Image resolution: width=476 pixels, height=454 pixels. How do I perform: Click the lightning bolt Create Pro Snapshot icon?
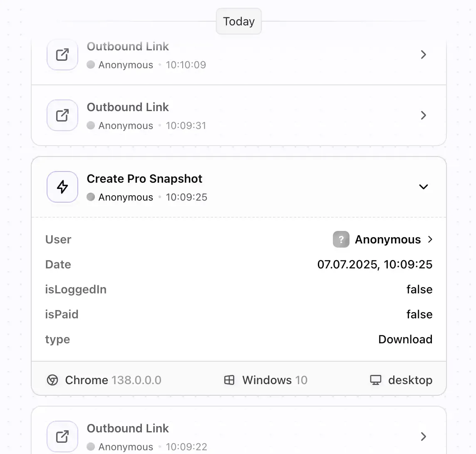[62, 187]
